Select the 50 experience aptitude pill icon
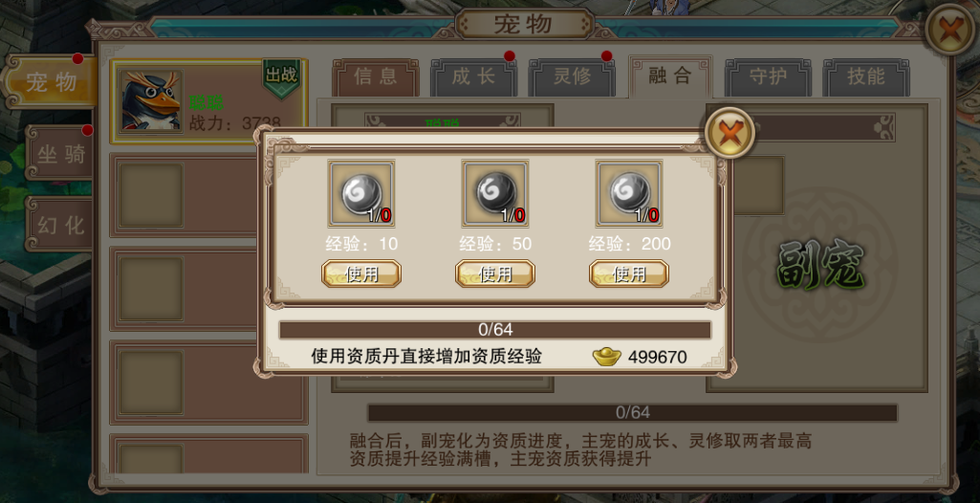 tap(495, 193)
